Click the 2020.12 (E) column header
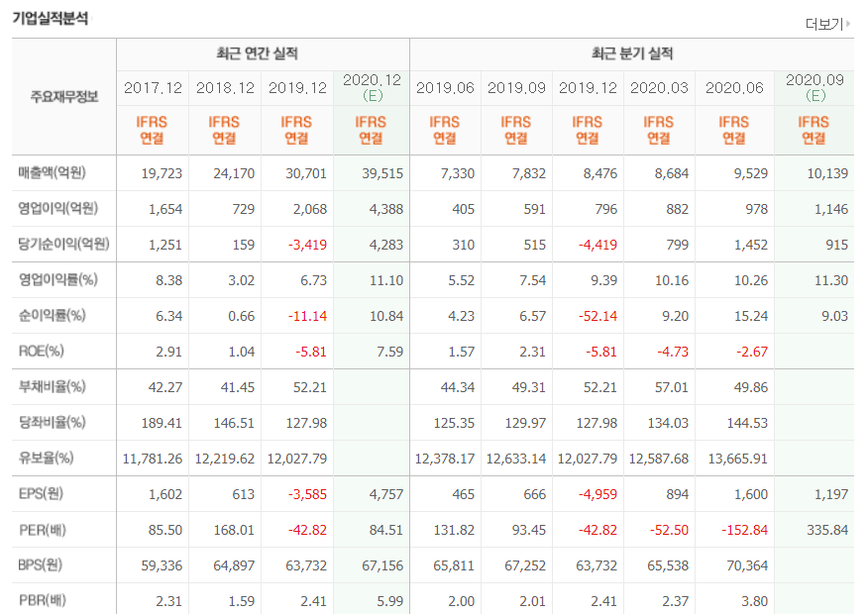The height and width of the screenshot is (614, 868). click(x=372, y=87)
